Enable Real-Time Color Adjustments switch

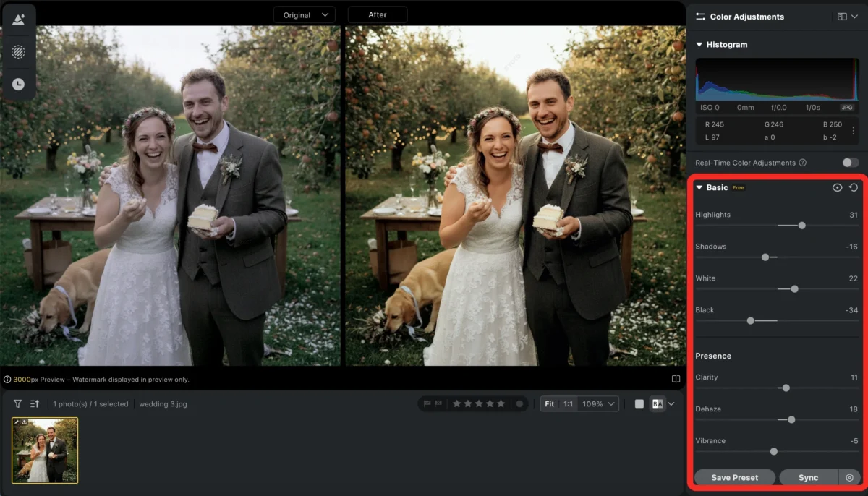pyautogui.click(x=850, y=163)
